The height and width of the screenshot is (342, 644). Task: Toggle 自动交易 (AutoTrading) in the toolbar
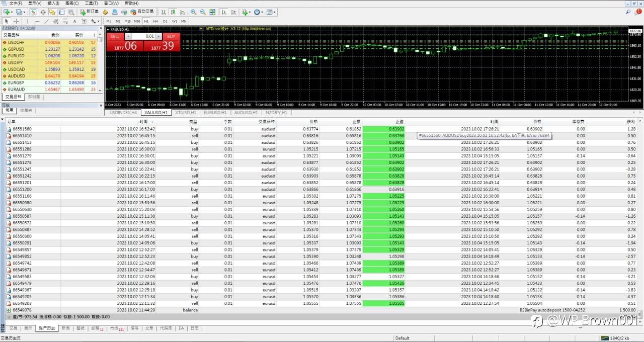[142, 12]
